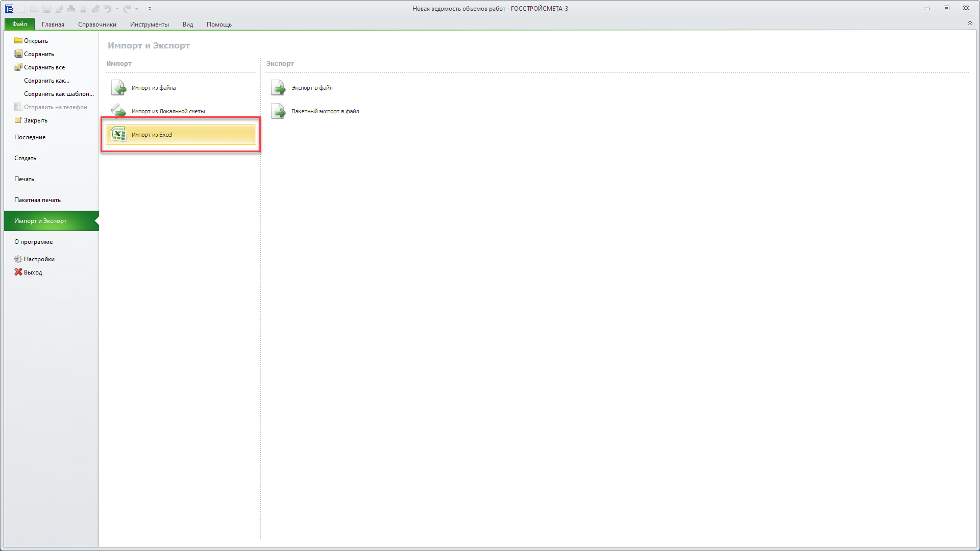Click the redo arrow icon in title bar
Screen dimensions: 980x551
[x=127, y=9]
